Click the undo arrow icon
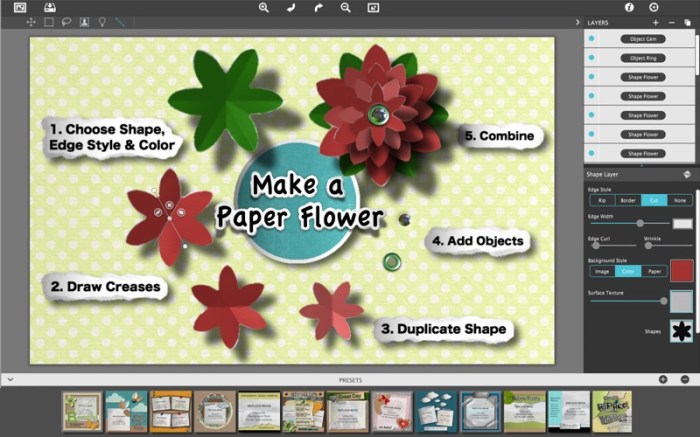Screen dimensions: 700x437 pyautogui.click(x=291, y=7)
